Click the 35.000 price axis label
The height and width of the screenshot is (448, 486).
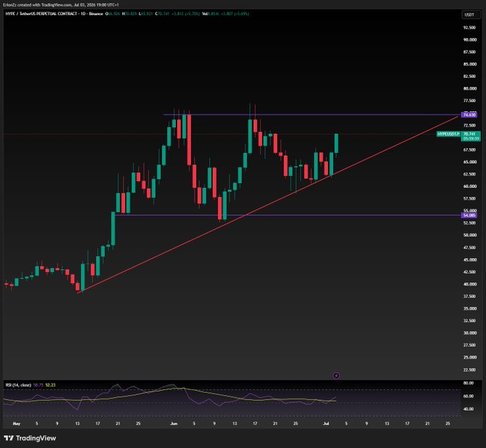click(x=470, y=309)
